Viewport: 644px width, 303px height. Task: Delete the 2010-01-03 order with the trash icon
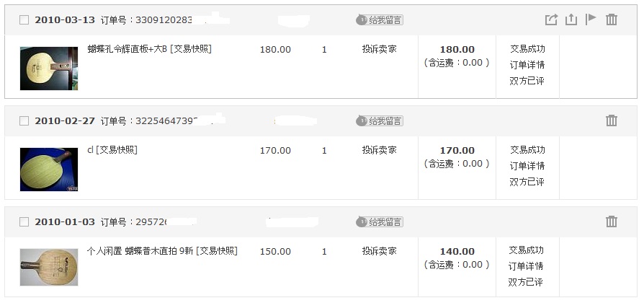tap(612, 221)
